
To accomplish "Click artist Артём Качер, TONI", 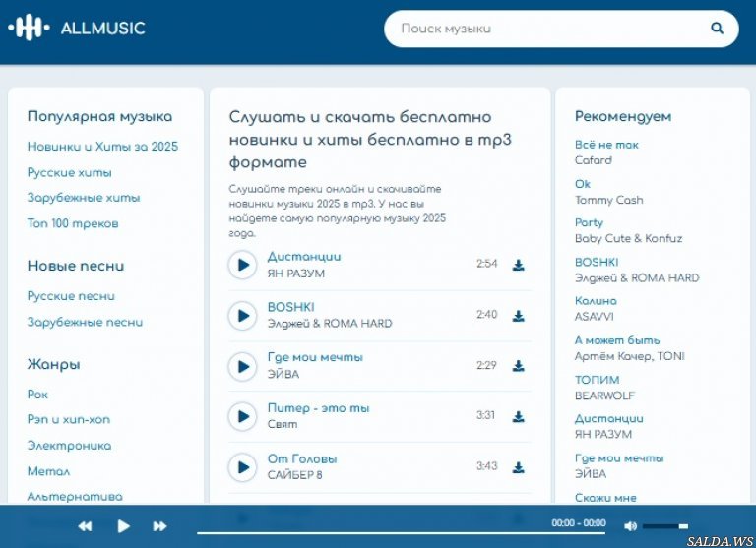I will point(629,356).
